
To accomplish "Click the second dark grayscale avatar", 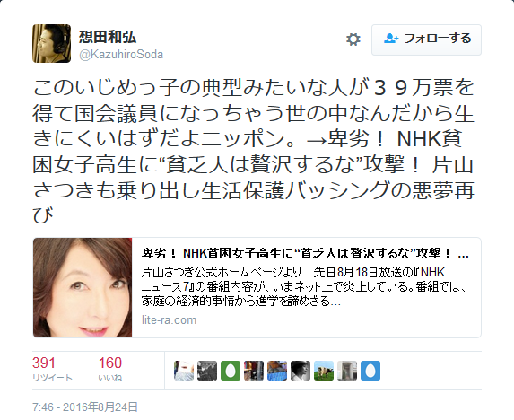I will click(x=207, y=371).
